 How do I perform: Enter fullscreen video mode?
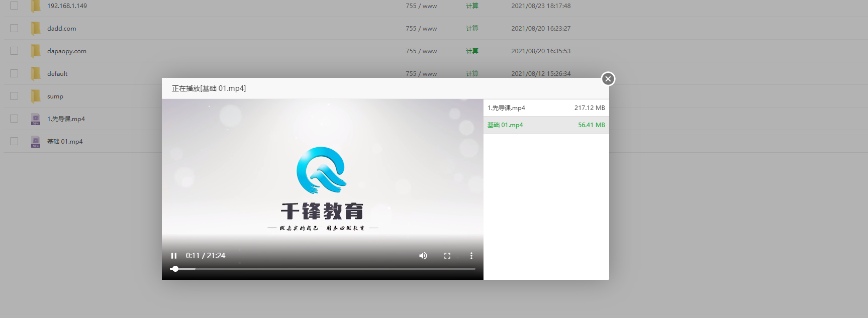coord(447,256)
